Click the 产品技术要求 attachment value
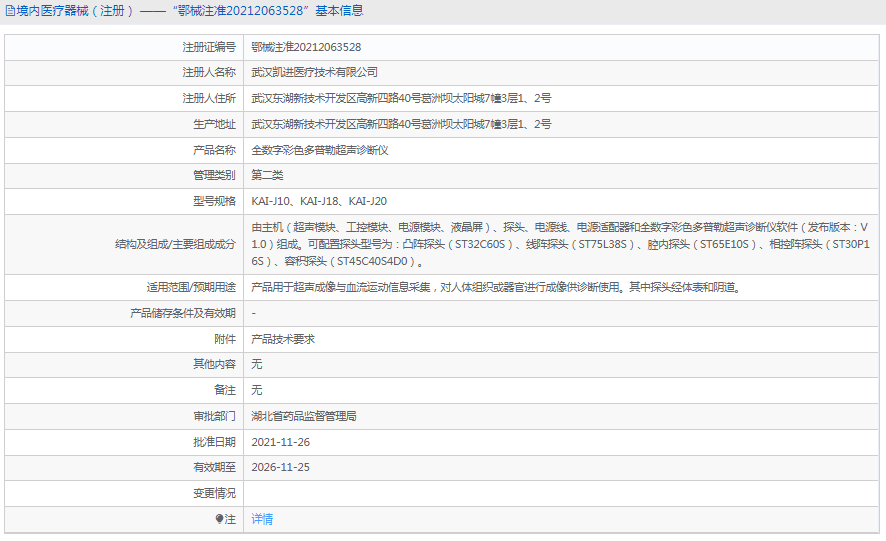886x541 pixels. (283, 339)
